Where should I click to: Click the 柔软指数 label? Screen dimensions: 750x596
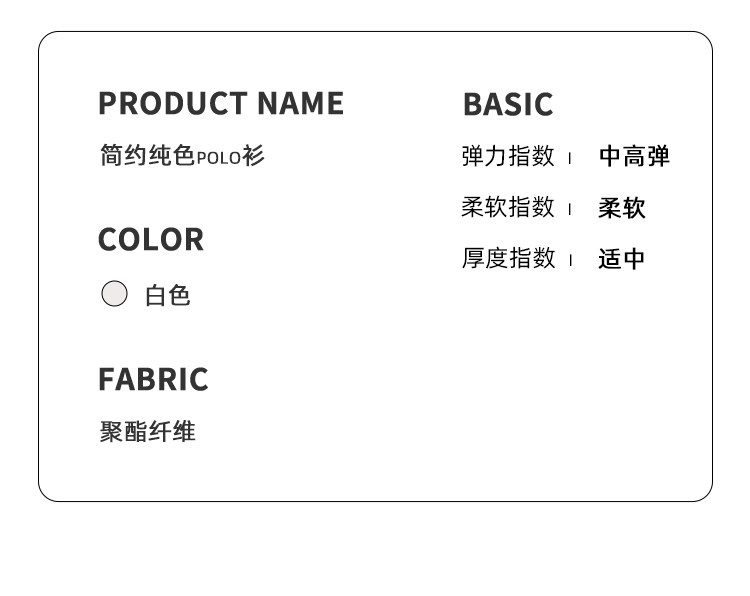point(508,207)
